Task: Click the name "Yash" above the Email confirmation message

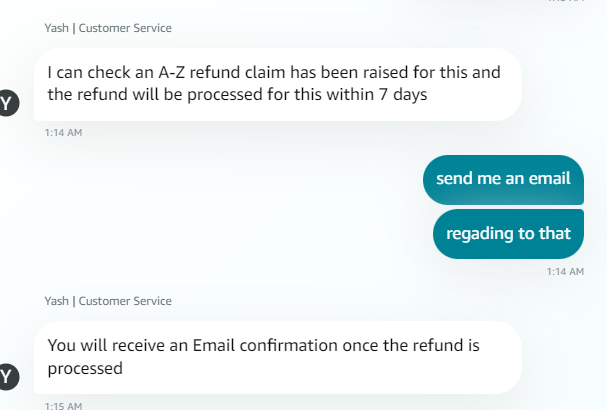Action: click(57, 301)
